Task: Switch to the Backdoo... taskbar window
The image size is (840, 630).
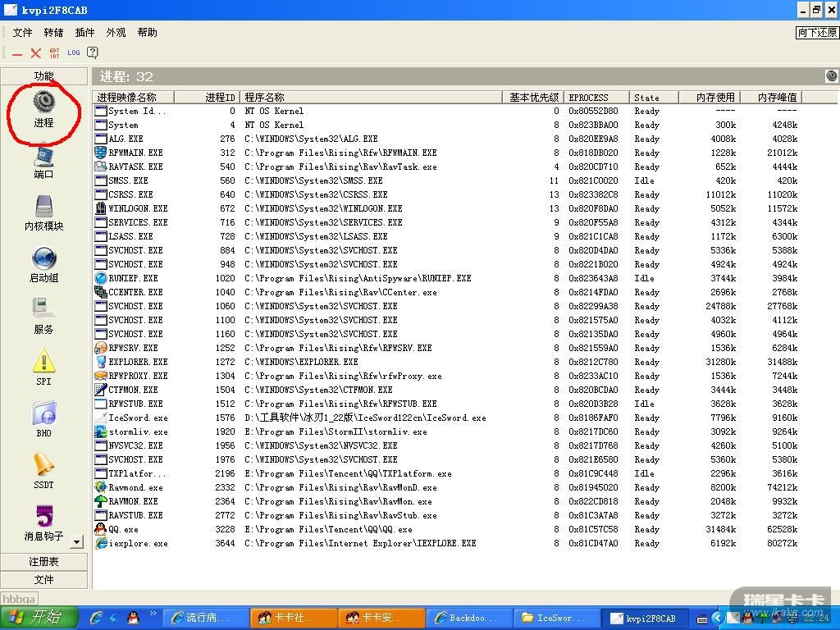Action: [469, 618]
